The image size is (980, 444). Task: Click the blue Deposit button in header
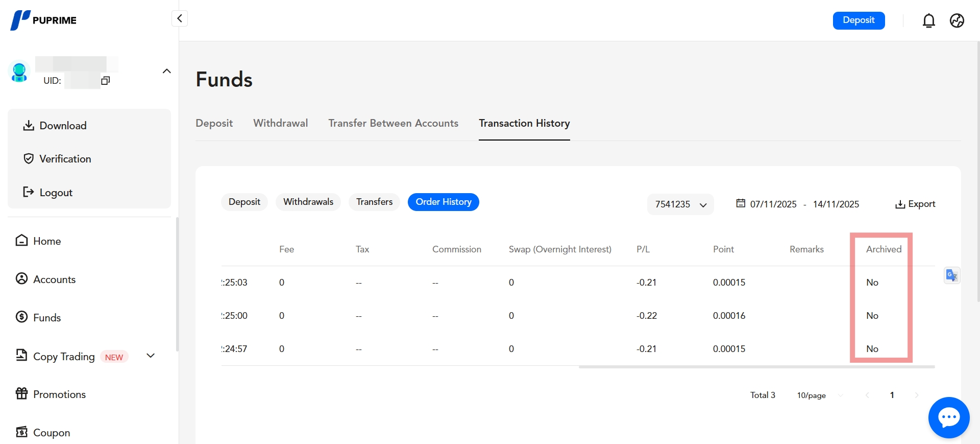(x=859, y=20)
